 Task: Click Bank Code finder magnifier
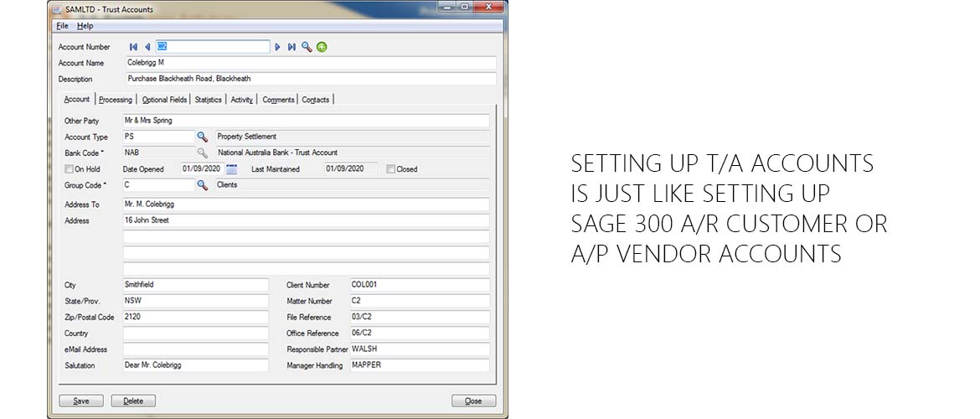point(202,152)
